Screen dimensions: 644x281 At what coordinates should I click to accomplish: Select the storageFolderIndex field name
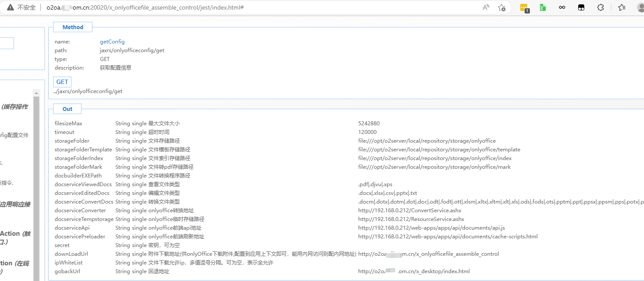79,158
